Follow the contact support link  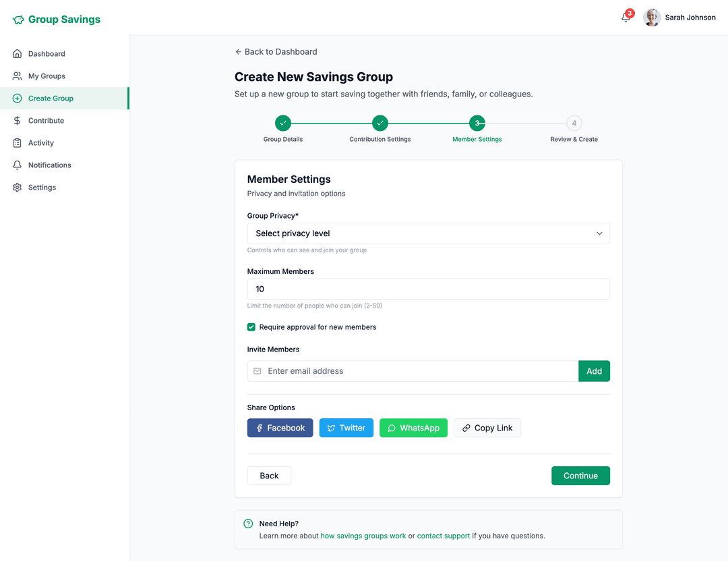(443, 536)
